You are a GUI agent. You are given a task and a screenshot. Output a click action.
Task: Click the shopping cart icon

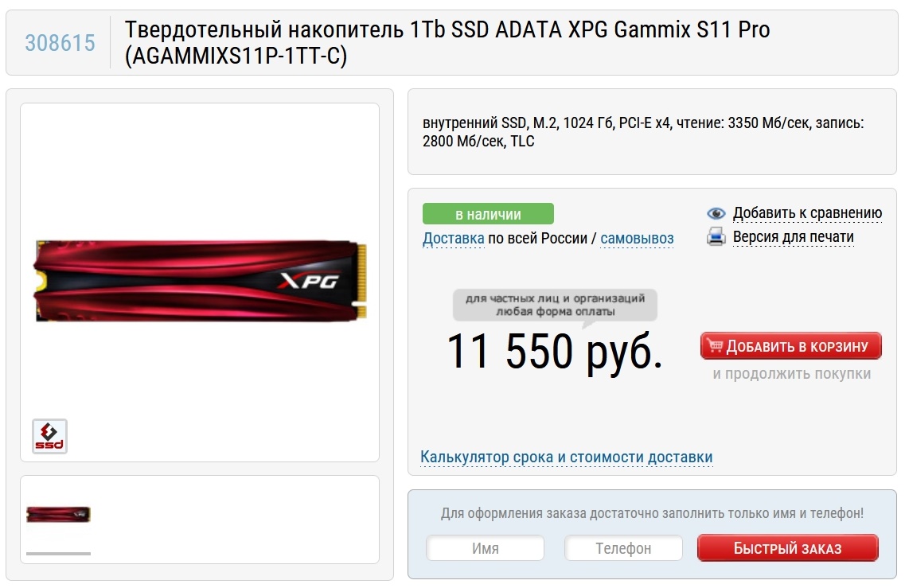pyautogui.click(x=715, y=345)
